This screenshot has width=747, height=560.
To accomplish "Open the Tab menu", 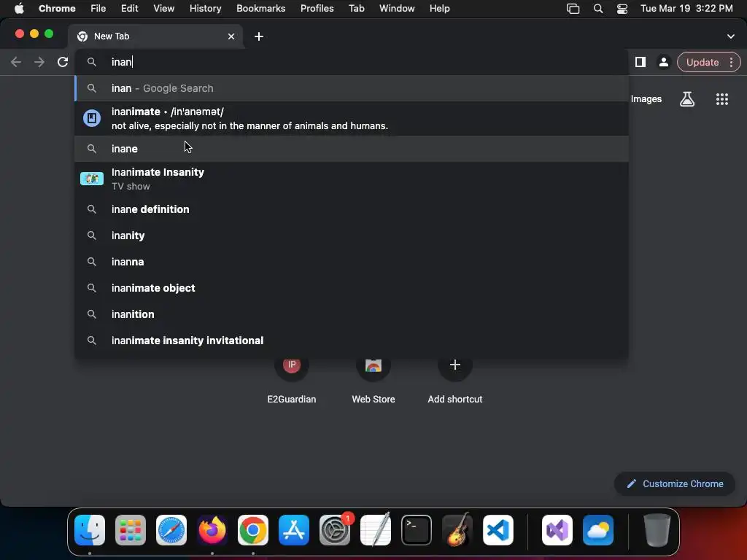I will [x=356, y=8].
